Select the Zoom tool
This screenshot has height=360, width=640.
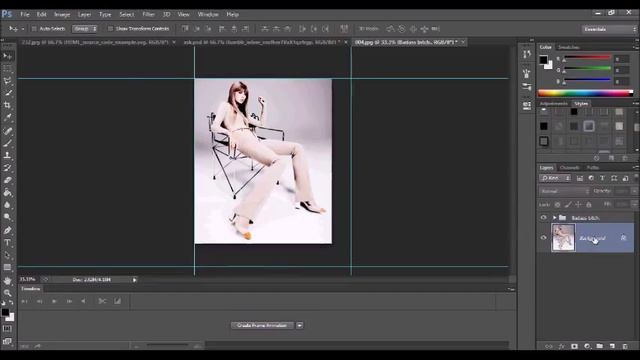[7, 293]
